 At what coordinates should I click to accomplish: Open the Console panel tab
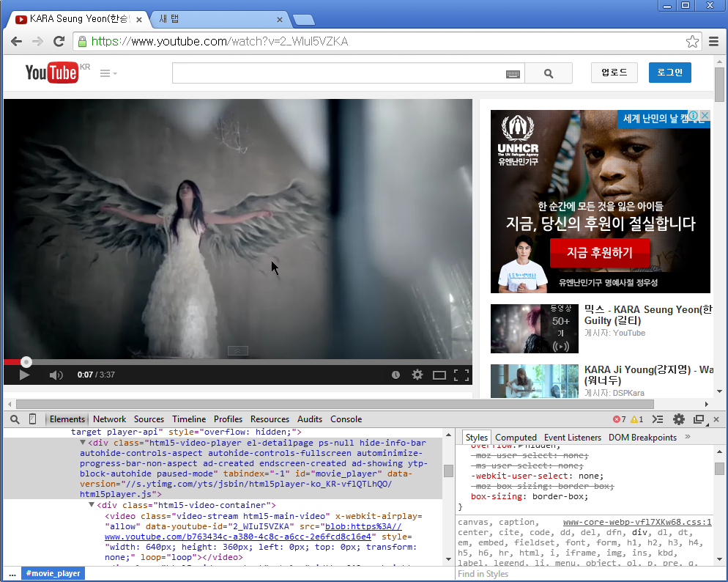pyautogui.click(x=346, y=419)
